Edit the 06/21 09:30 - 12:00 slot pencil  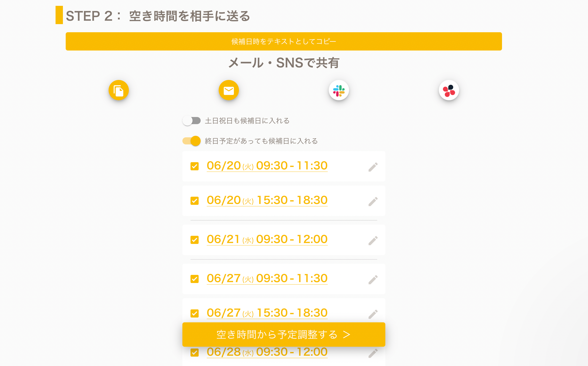pyautogui.click(x=373, y=240)
